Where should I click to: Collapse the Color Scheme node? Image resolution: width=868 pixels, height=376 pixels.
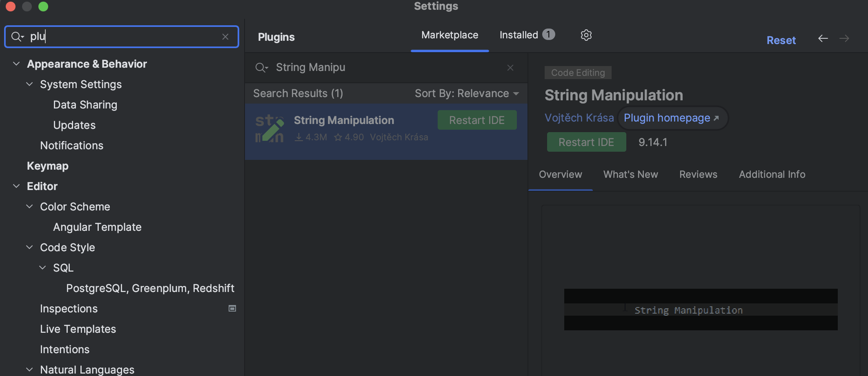[29, 207]
